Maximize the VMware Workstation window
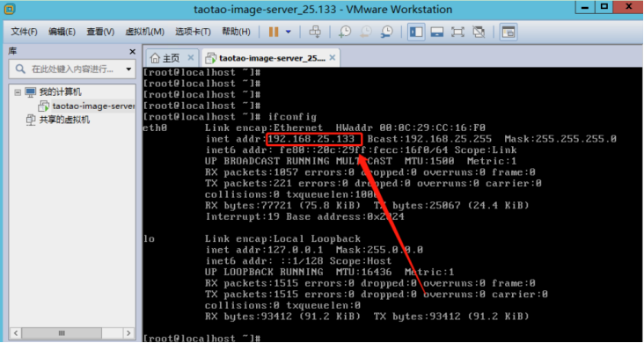This screenshot has width=644, height=343. pos(604,7)
